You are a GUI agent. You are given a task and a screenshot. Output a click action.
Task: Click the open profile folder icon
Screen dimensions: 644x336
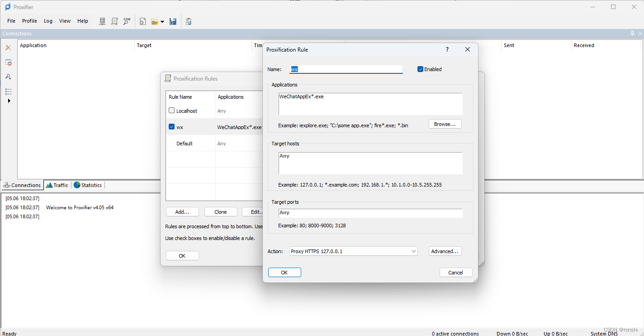155,21
